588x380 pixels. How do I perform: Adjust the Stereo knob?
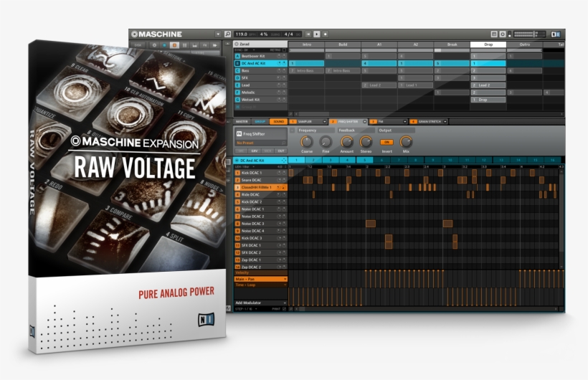(x=366, y=142)
